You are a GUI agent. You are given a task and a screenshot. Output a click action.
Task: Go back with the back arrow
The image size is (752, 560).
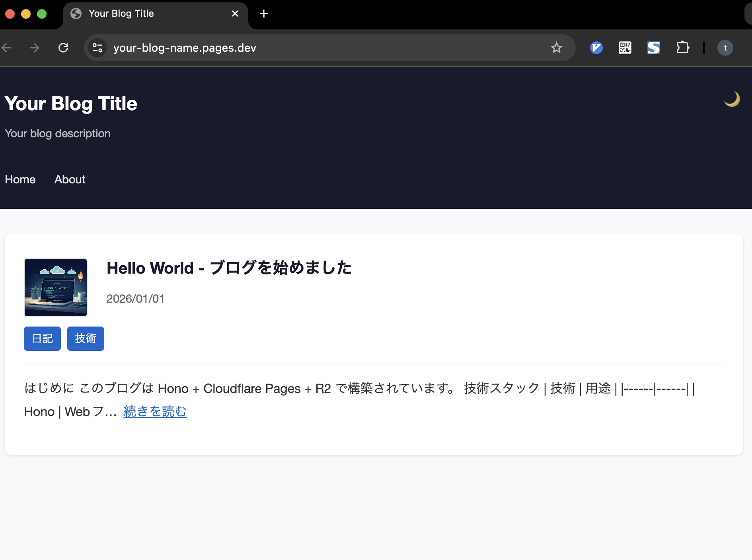(x=6, y=48)
